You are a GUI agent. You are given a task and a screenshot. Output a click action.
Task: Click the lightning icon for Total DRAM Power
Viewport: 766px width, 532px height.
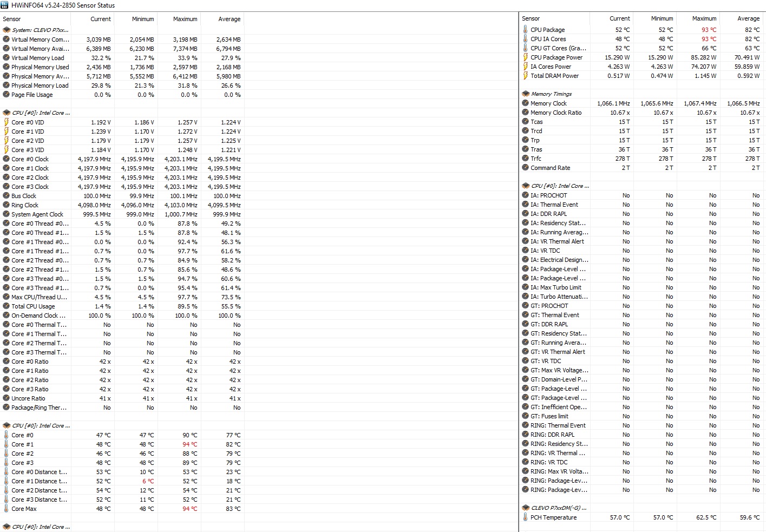(x=525, y=75)
